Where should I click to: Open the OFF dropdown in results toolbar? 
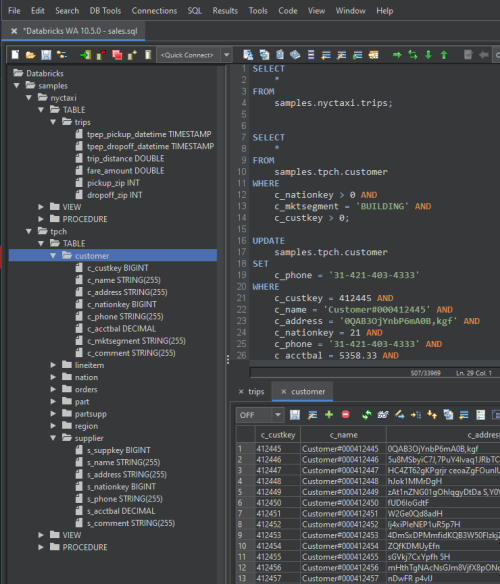[x=278, y=415]
